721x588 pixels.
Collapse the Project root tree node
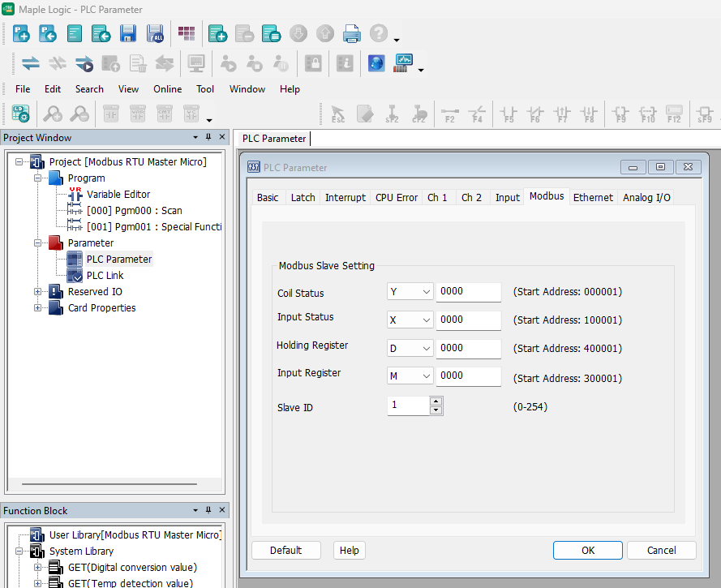(19, 162)
